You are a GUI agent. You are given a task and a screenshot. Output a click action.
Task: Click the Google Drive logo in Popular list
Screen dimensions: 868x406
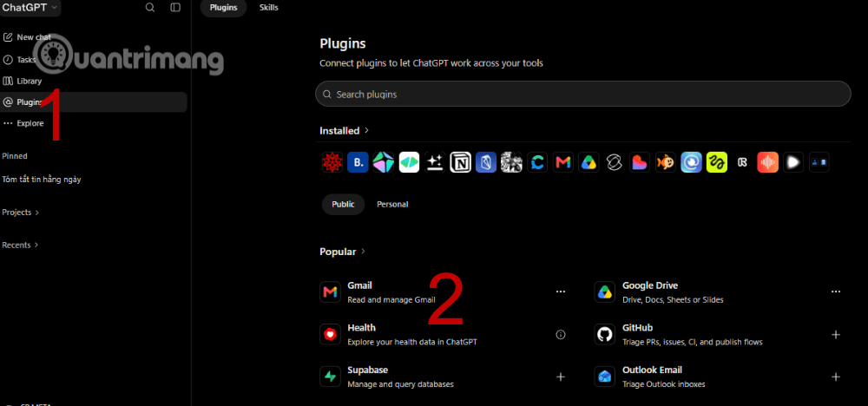pyautogui.click(x=604, y=292)
